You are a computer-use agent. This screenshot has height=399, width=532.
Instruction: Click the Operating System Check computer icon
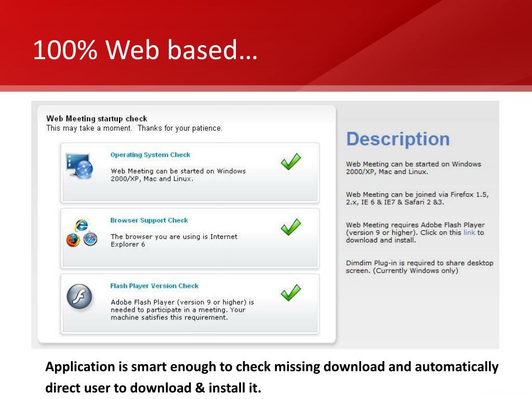pyautogui.click(x=79, y=166)
